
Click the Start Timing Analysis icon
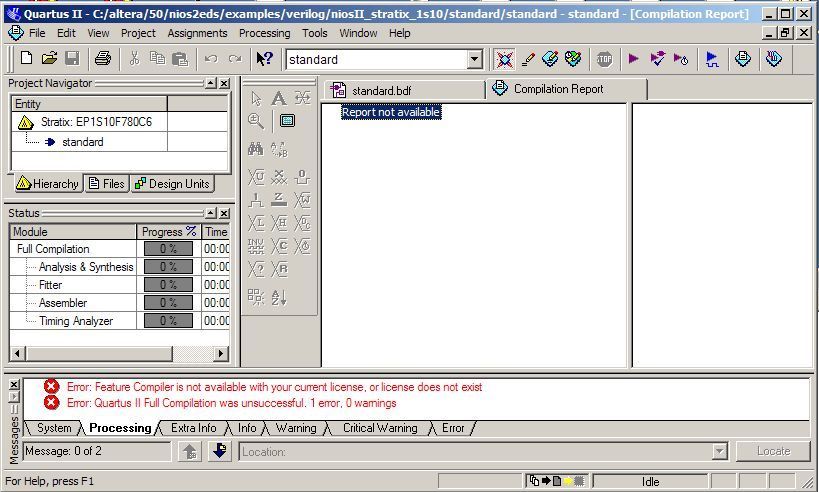pos(681,59)
